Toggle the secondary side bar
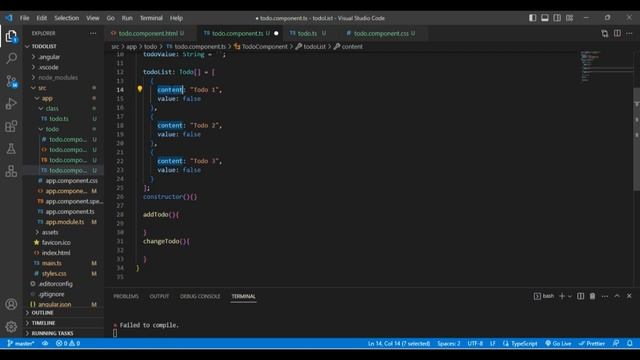 coord(557,18)
